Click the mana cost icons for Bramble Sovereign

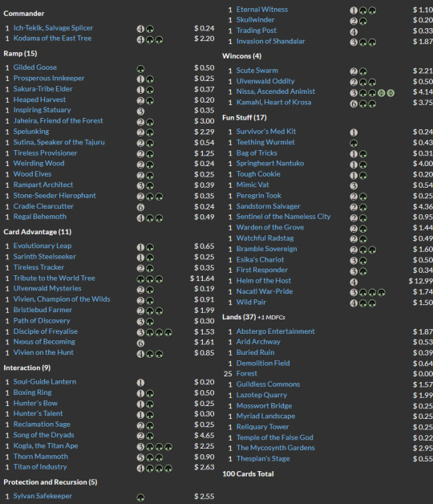click(x=363, y=250)
